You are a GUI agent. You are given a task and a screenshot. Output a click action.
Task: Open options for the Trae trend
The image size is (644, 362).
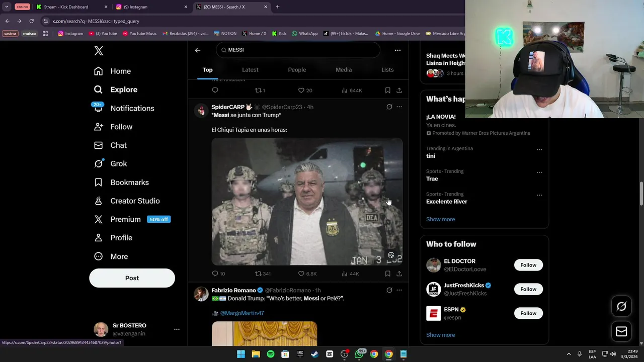[539, 172]
